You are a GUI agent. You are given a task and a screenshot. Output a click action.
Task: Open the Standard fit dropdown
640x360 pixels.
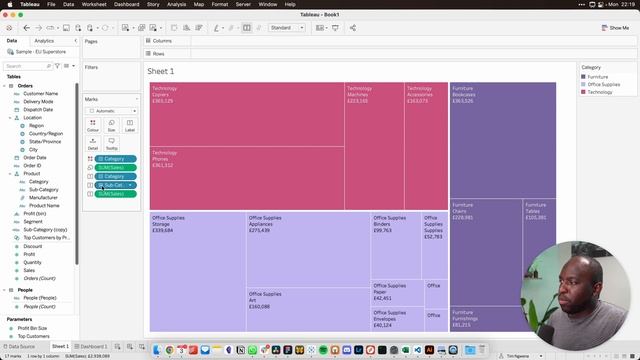pos(287,28)
